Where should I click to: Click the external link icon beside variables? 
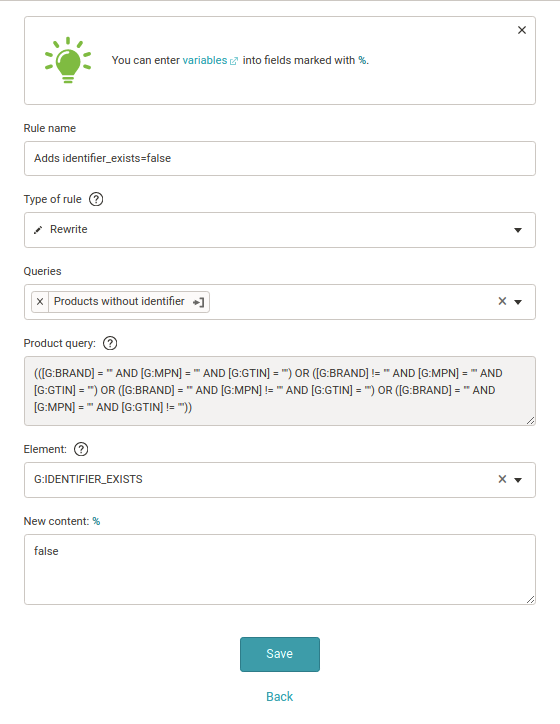234,61
